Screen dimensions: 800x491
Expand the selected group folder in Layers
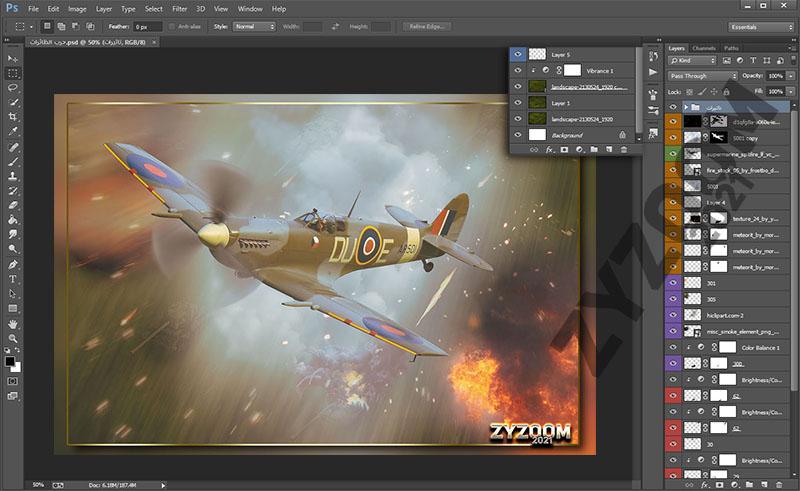[x=686, y=107]
